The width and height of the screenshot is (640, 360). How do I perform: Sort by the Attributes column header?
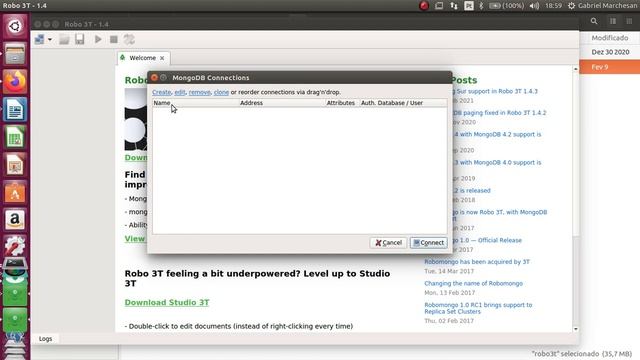pyautogui.click(x=342, y=103)
